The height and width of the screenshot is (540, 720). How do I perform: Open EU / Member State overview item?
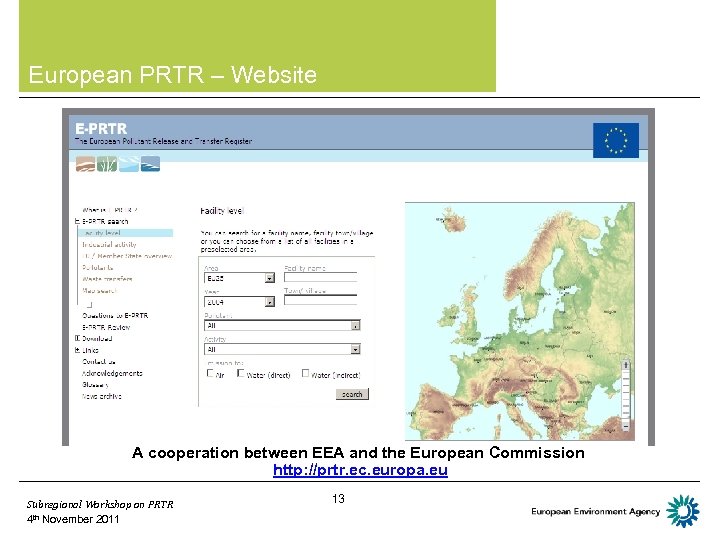click(x=127, y=256)
